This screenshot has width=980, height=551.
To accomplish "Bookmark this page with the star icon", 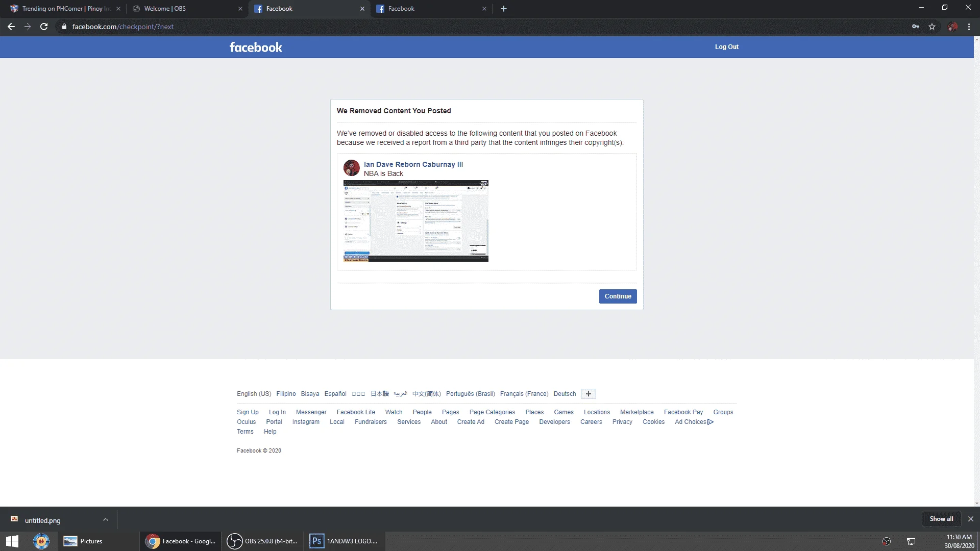I will (x=932, y=27).
